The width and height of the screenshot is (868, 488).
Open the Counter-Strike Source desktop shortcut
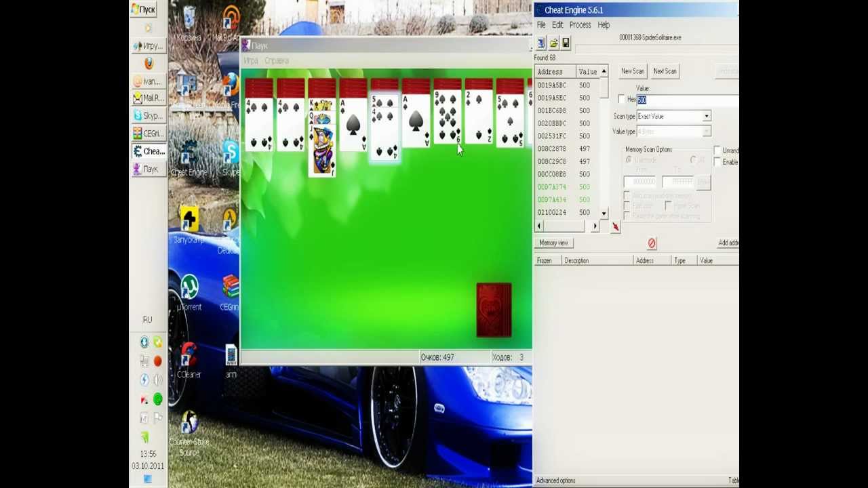[x=189, y=432]
